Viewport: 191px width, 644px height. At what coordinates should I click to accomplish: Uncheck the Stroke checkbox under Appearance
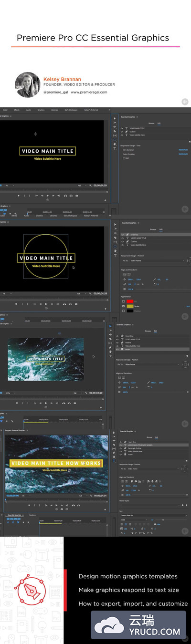123,306
